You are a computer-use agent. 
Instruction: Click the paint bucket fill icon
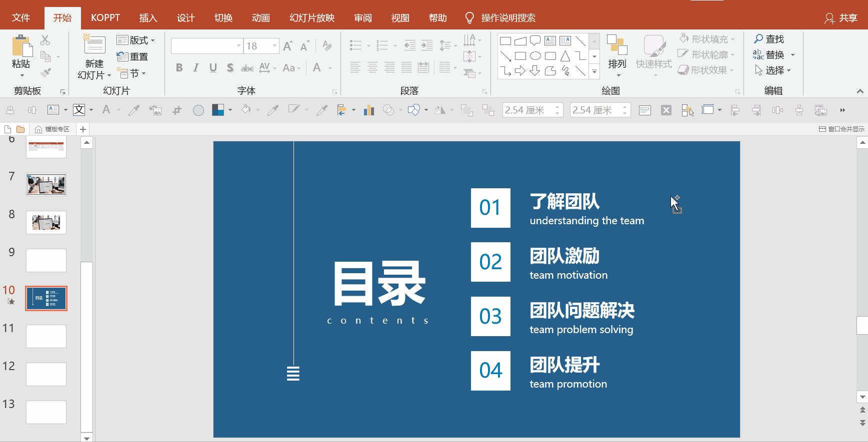click(x=246, y=109)
